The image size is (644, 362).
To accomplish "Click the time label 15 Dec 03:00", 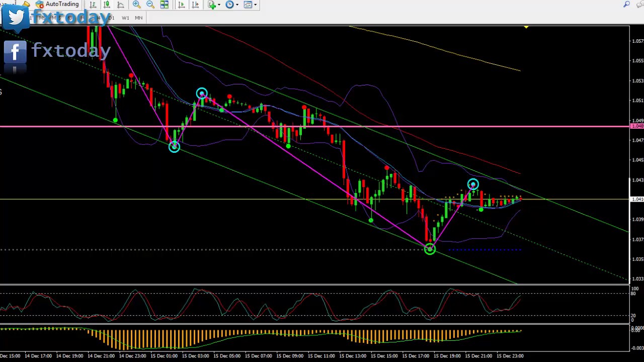I will 196,356.
